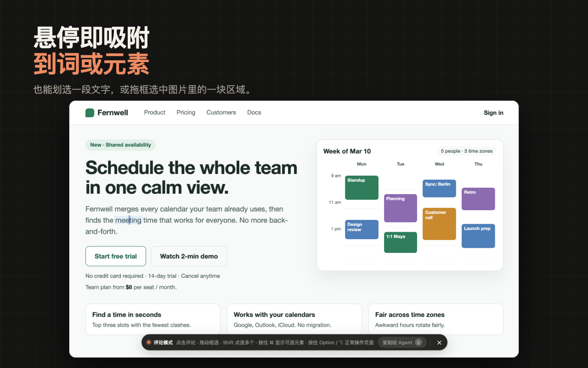Click Sign in at top right
The width and height of the screenshot is (588, 368).
(493, 113)
